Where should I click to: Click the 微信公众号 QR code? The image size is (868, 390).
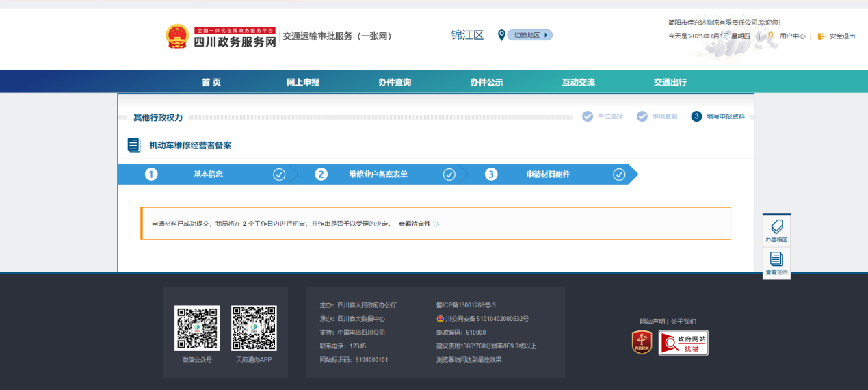(x=197, y=328)
